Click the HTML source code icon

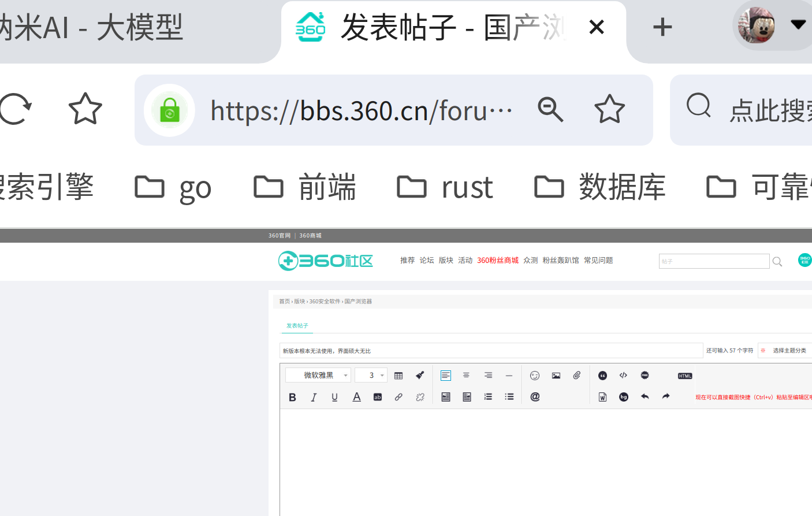tap(684, 376)
